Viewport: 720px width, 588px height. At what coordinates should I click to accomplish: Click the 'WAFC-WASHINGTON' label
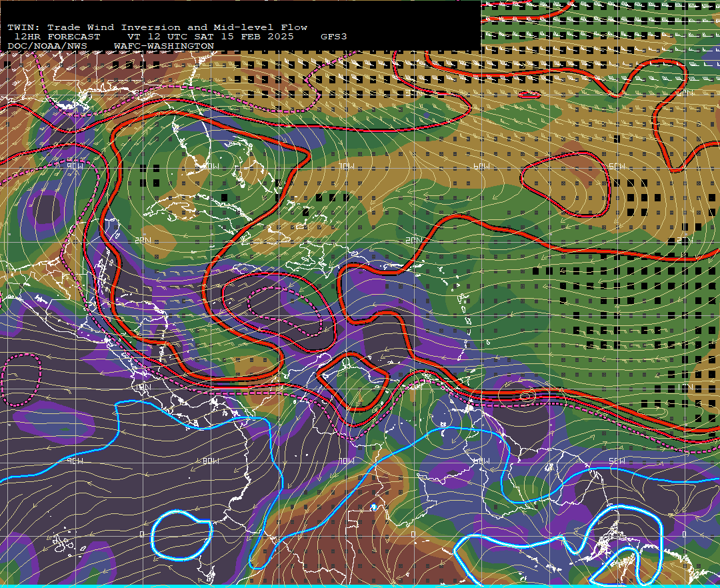[x=163, y=47]
